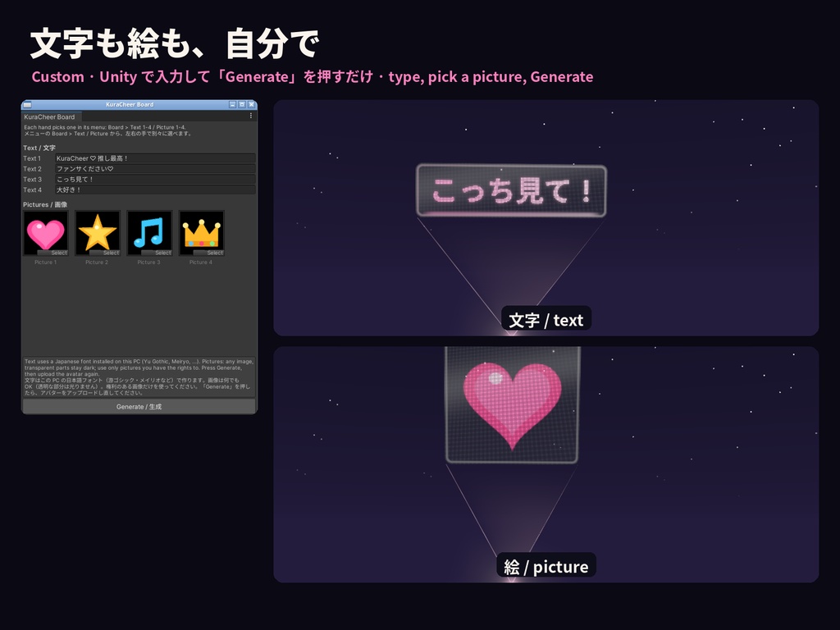Click the "Text 4" label
This screenshot has width=840, height=630.
click(x=32, y=189)
